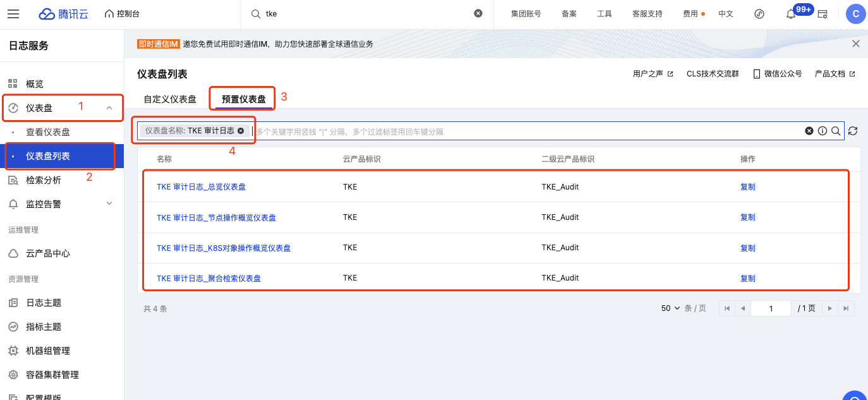Screen dimensions: 868x400
Task: Click the 容器集群管理 icon
Action: pyautogui.click(x=13, y=375)
